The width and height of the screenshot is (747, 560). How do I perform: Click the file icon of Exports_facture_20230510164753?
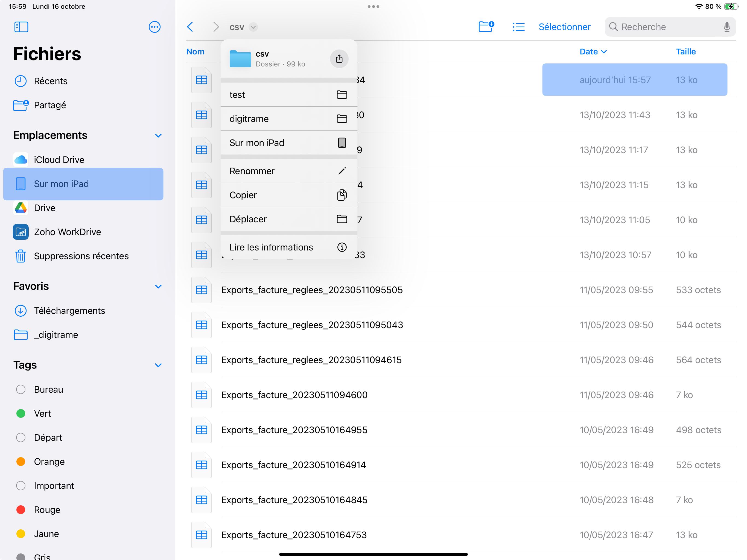tap(202, 535)
